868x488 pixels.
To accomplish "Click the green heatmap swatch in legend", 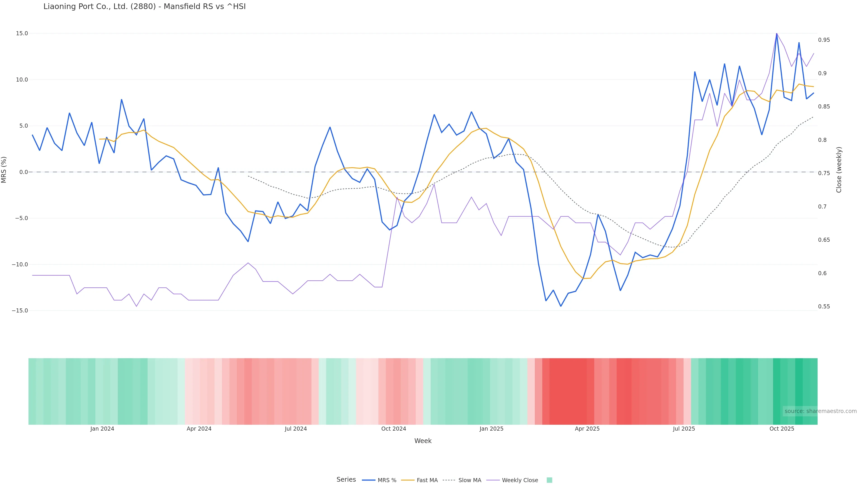I will 549,480.
